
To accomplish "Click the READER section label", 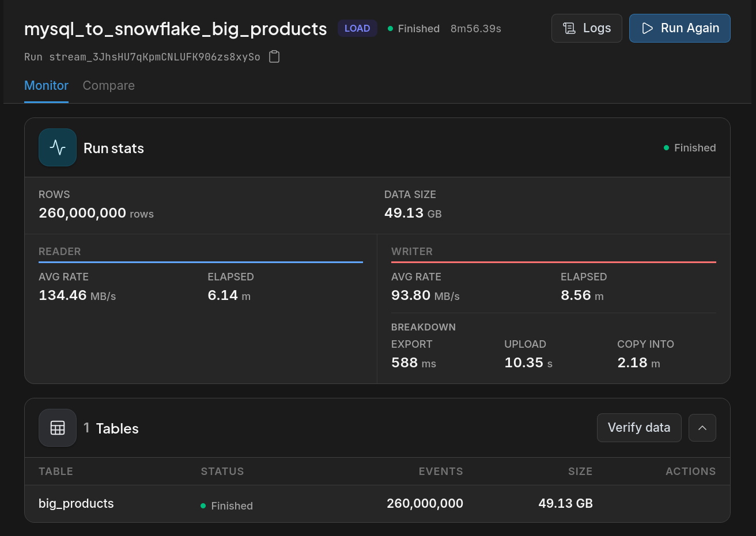I will [x=60, y=252].
